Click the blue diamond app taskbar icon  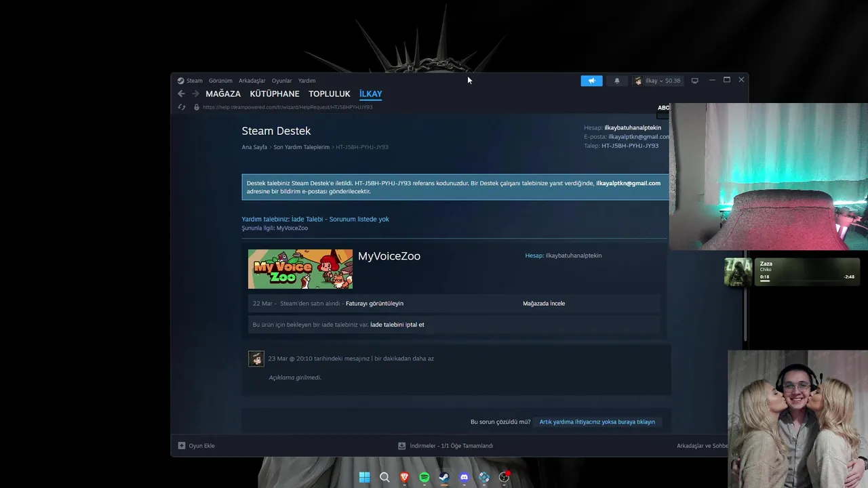(484, 477)
